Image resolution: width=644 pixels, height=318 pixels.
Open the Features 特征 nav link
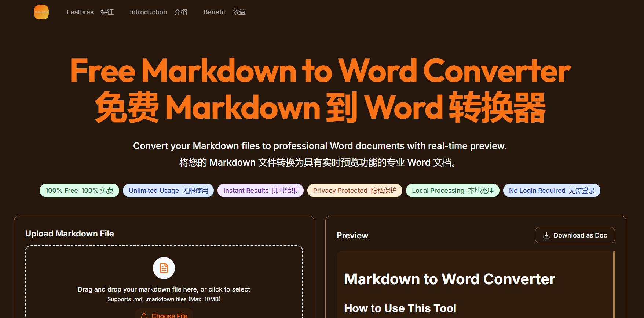(x=90, y=12)
